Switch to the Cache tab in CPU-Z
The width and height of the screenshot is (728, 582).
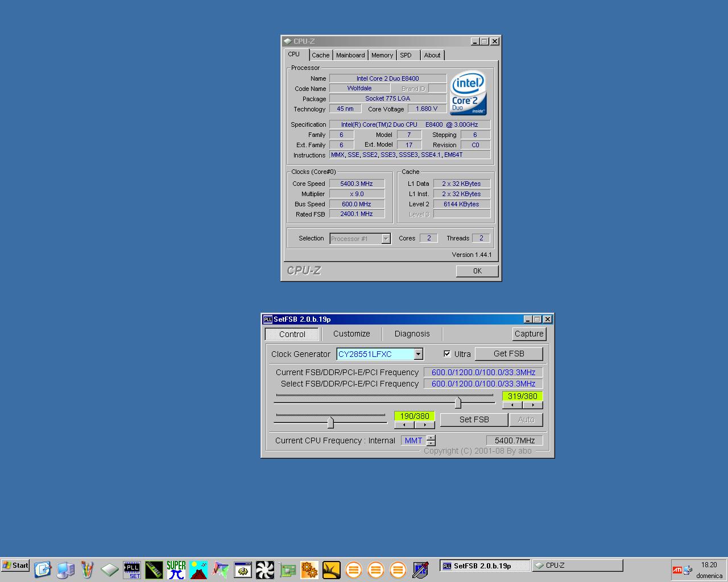coord(321,55)
